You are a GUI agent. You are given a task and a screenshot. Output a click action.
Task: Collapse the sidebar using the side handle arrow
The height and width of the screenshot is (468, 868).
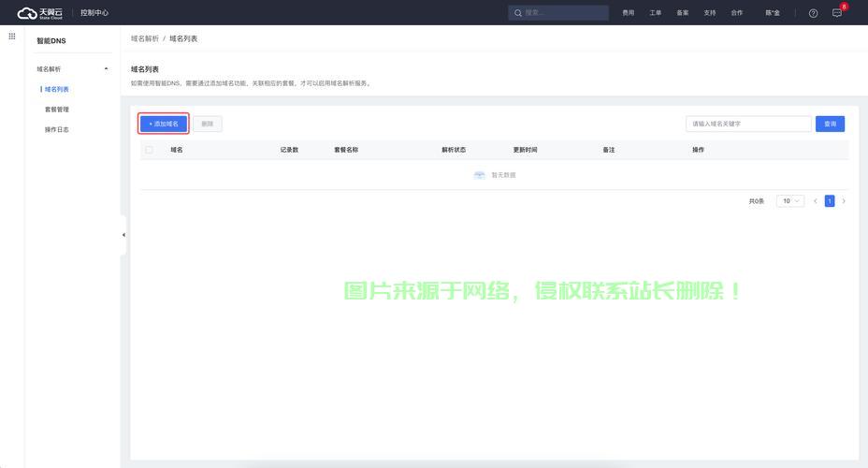coord(123,235)
